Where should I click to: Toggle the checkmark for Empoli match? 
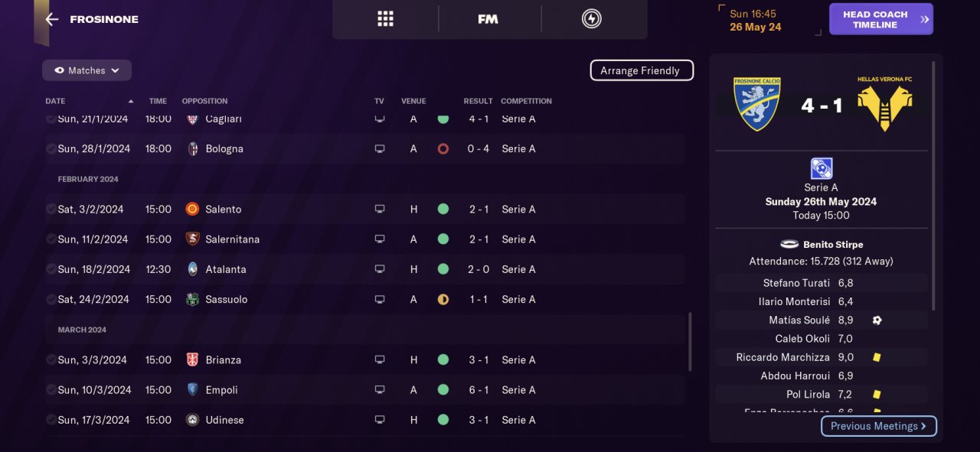[x=51, y=389]
